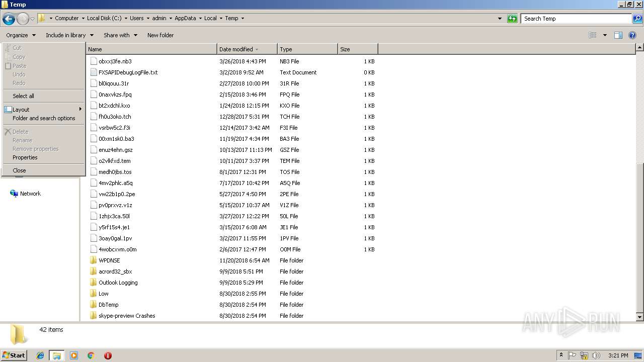644x362 pixels.
Task: Click the Users breadcrumb in address bar
Action: [136, 18]
